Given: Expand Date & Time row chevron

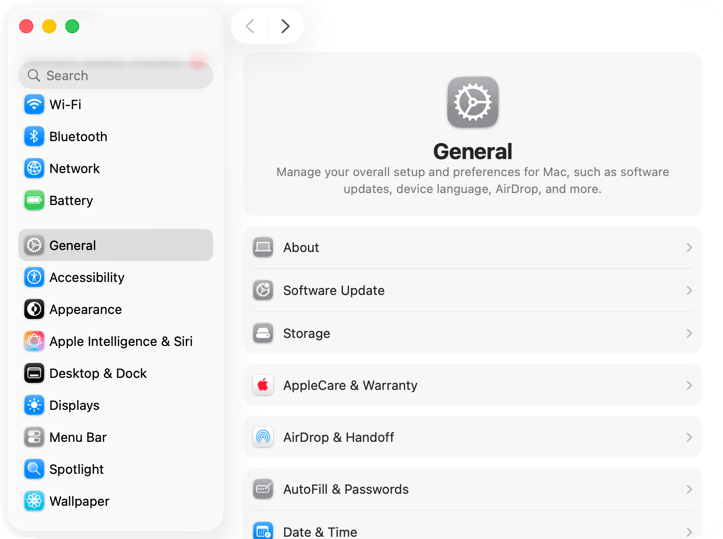Looking at the screenshot, I should coord(689,532).
